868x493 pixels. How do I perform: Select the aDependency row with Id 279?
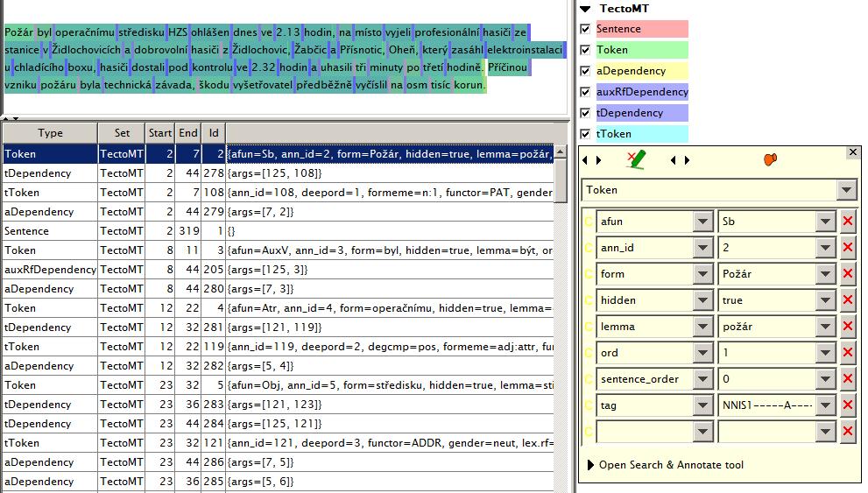pos(278,212)
